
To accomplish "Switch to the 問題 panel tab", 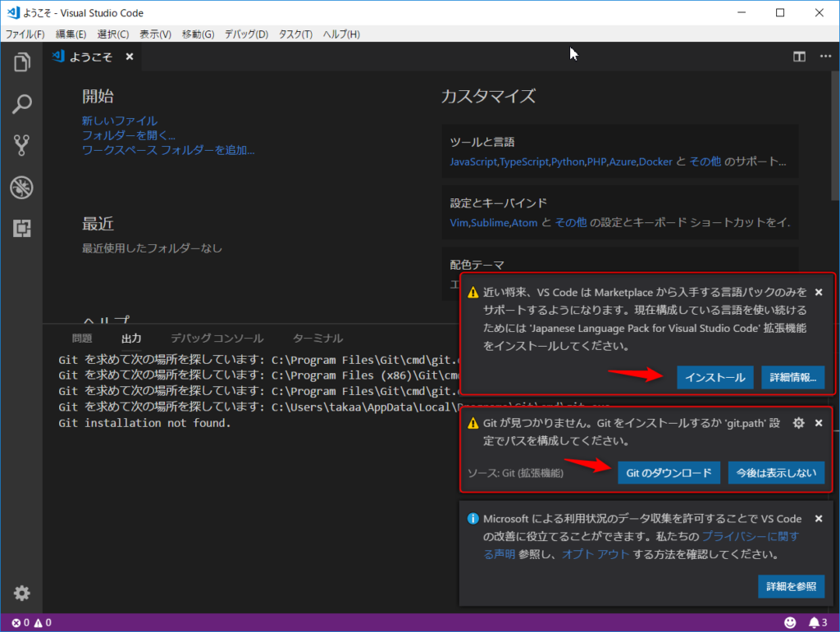I will tap(82, 339).
